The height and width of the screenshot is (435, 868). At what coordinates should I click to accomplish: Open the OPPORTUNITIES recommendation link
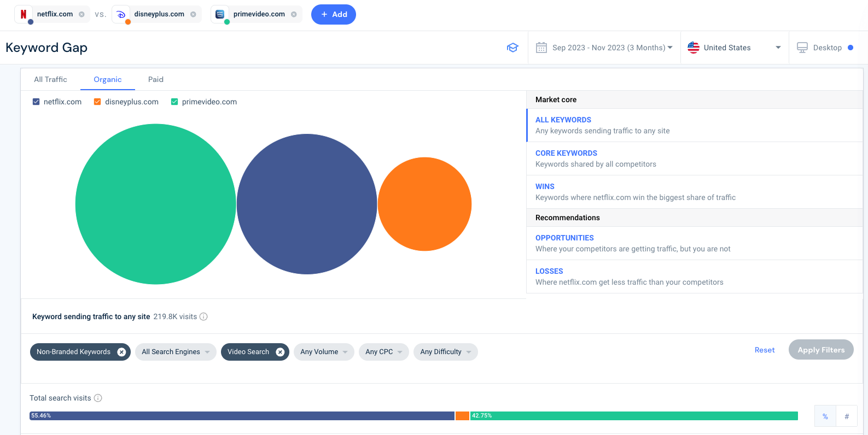point(564,238)
